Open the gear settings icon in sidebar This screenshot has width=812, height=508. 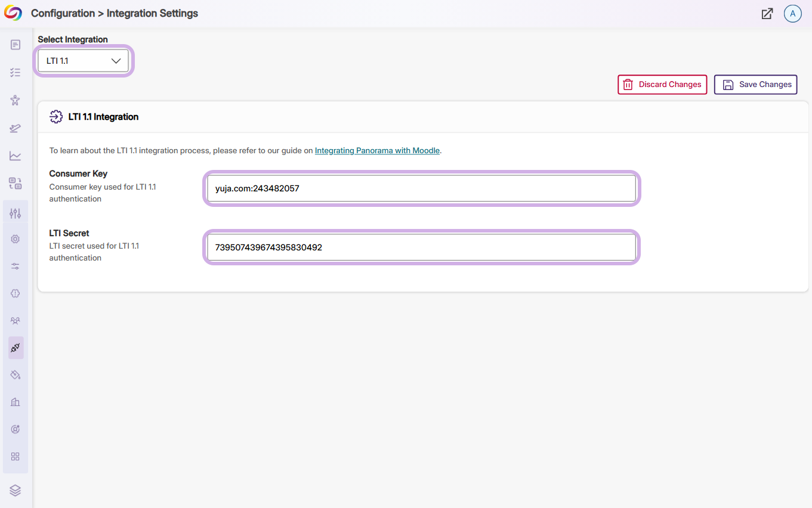coord(16,239)
